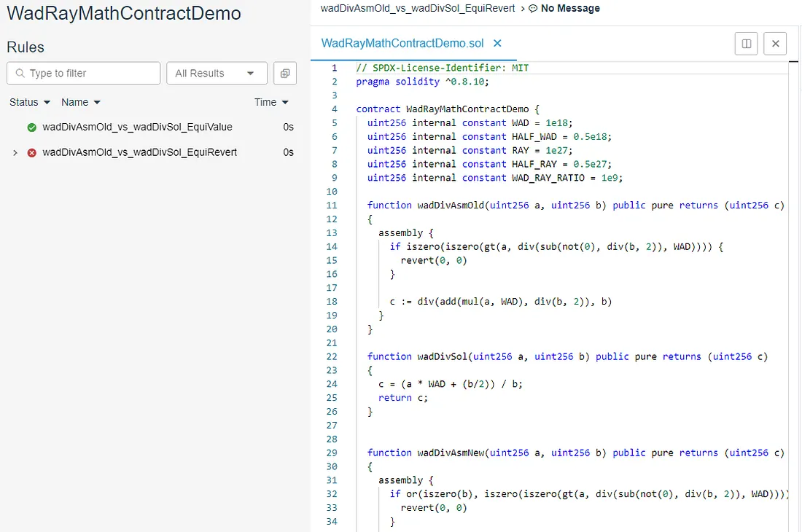Switch to the WadRayMathContractDemo.sol tab
802x532 pixels.
pos(402,44)
